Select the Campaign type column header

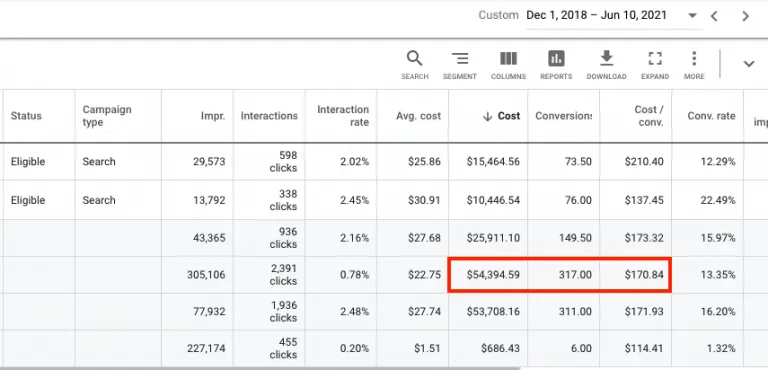point(107,116)
